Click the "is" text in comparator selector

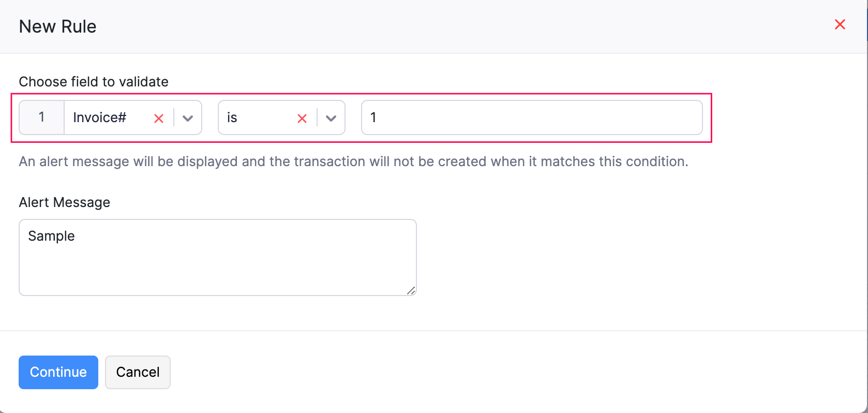click(x=232, y=117)
